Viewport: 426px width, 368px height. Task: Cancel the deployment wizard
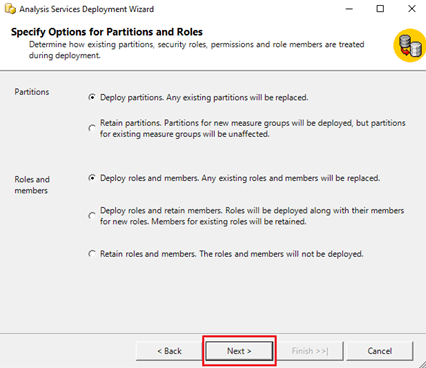coord(380,351)
